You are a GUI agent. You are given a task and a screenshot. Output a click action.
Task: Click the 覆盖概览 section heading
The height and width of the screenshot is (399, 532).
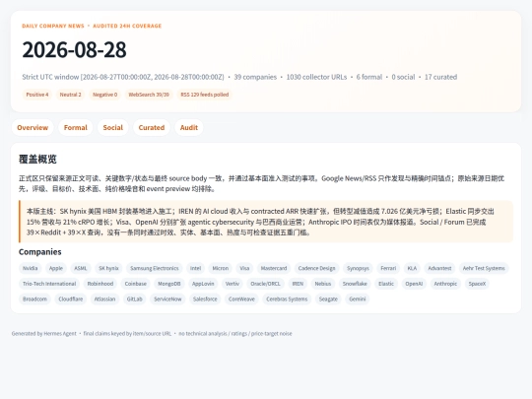pyautogui.click(x=37, y=160)
